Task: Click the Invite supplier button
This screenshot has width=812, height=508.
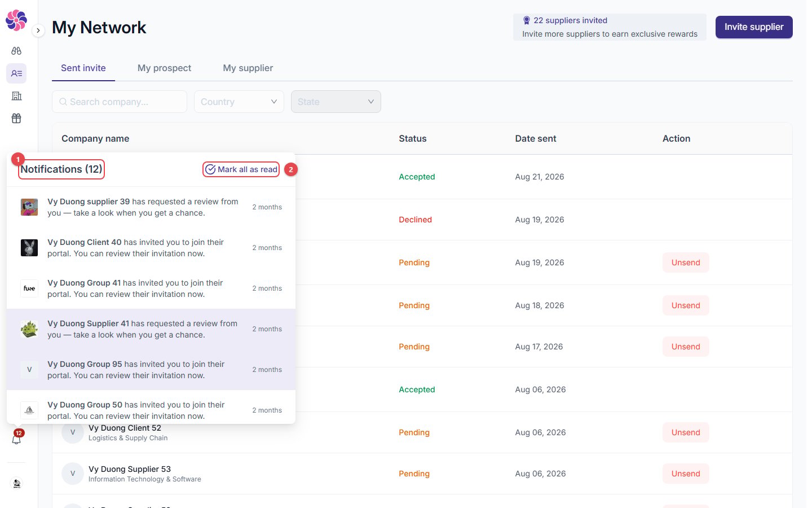Action: pos(754,27)
